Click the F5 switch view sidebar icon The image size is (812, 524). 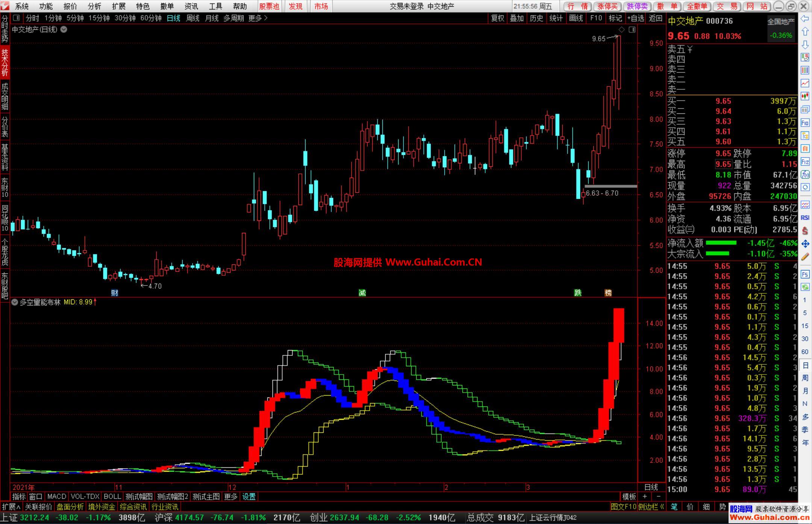click(805, 274)
